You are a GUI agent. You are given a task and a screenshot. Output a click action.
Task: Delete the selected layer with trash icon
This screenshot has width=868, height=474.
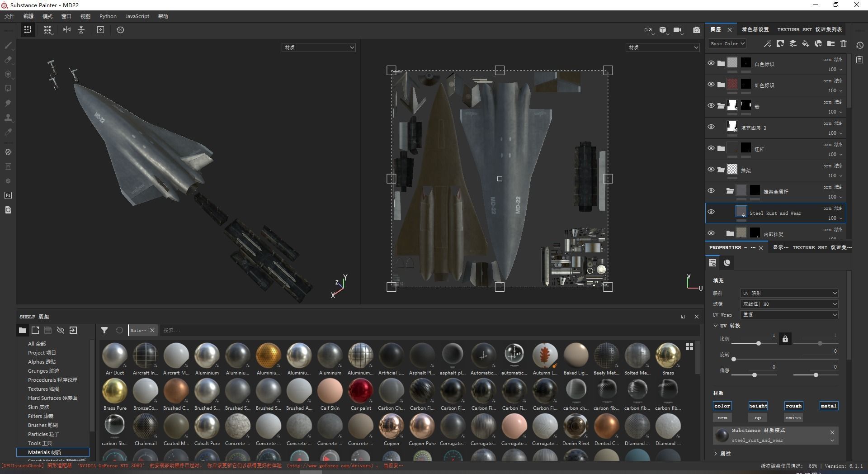point(844,43)
